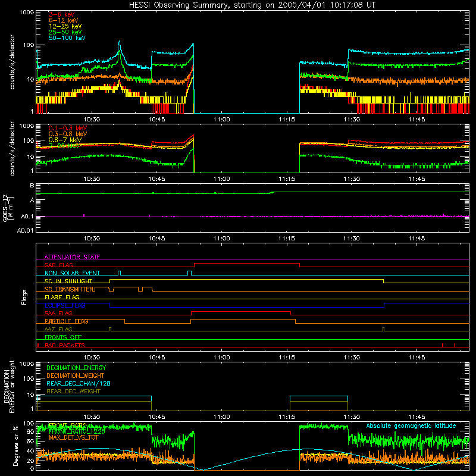Click the SC_IN_SUNLIGHT flag label

(68, 281)
